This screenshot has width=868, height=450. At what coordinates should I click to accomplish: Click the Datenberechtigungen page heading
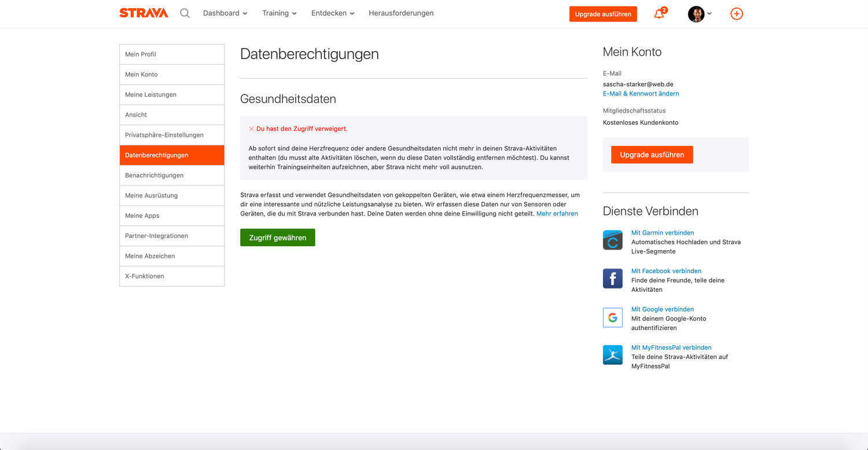click(310, 54)
